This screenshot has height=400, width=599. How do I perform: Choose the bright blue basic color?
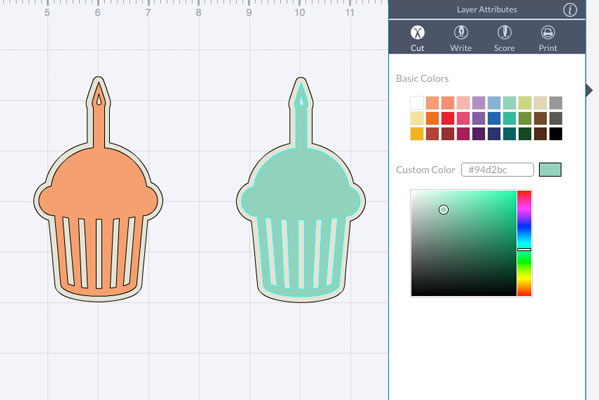[494, 118]
